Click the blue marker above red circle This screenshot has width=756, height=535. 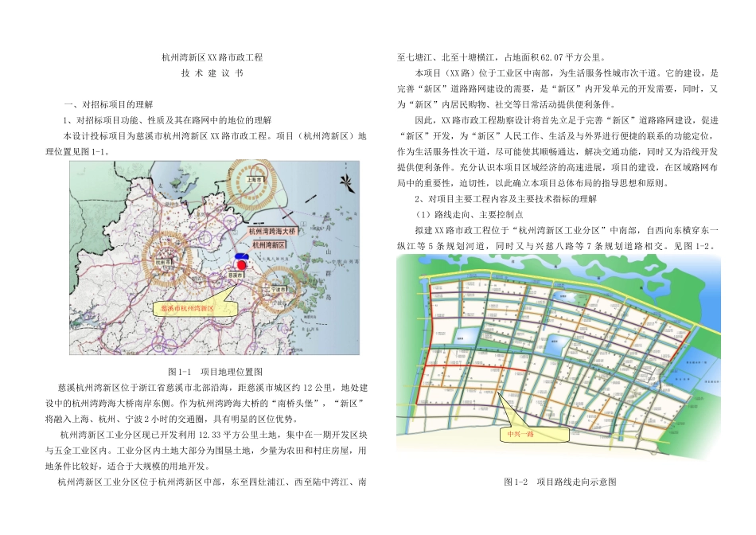pyautogui.click(x=242, y=256)
